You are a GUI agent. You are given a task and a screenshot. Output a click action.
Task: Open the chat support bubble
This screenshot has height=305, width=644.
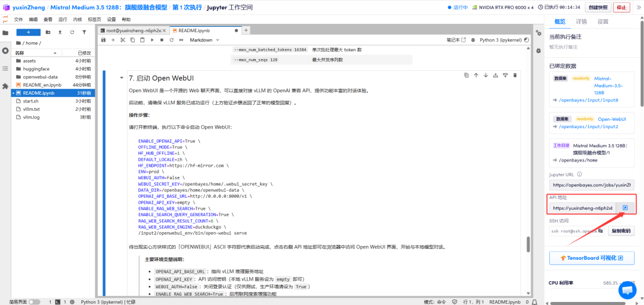point(627,290)
